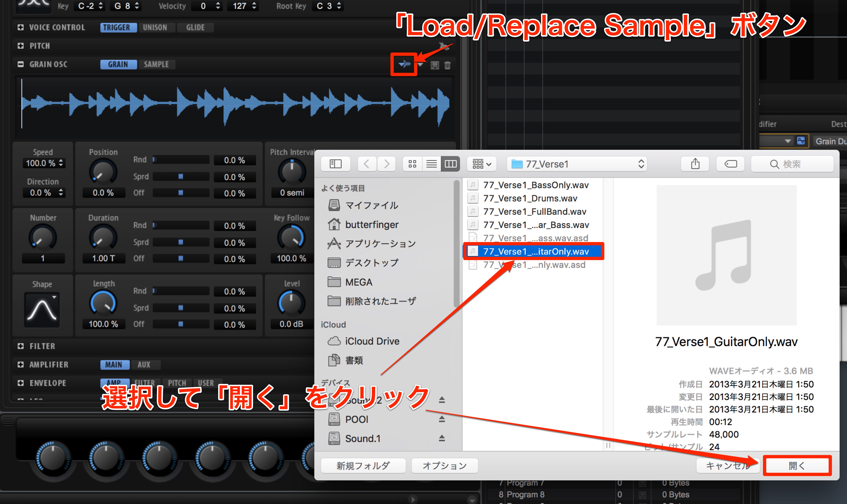Click the save preset floppy icon

435,65
